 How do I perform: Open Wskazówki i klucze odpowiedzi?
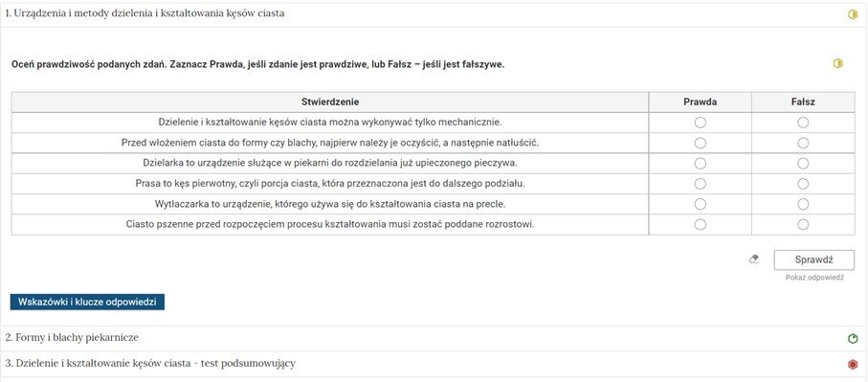click(87, 303)
